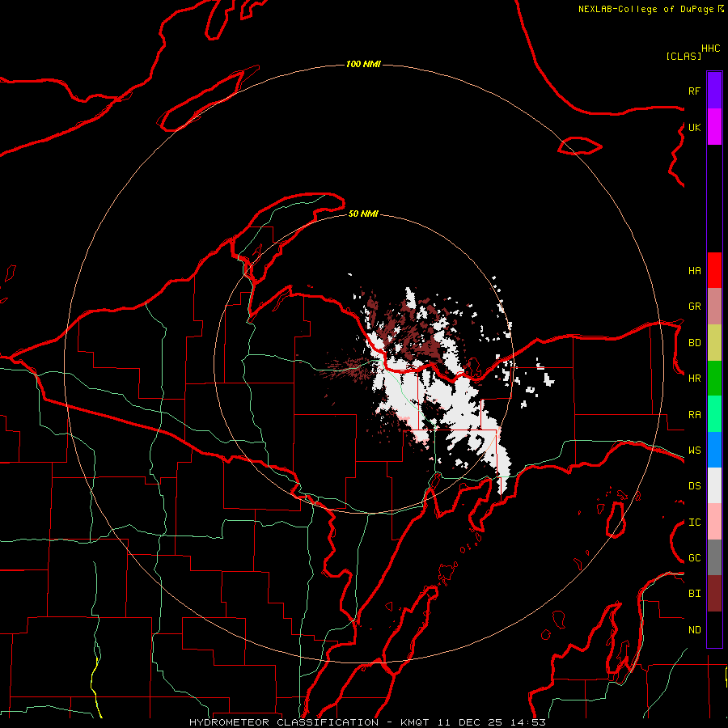Select the GC gray legend swatch
The height and width of the screenshot is (728, 728).
714,557
